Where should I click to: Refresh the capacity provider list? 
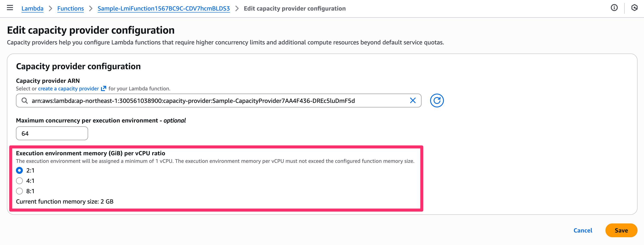coord(437,101)
